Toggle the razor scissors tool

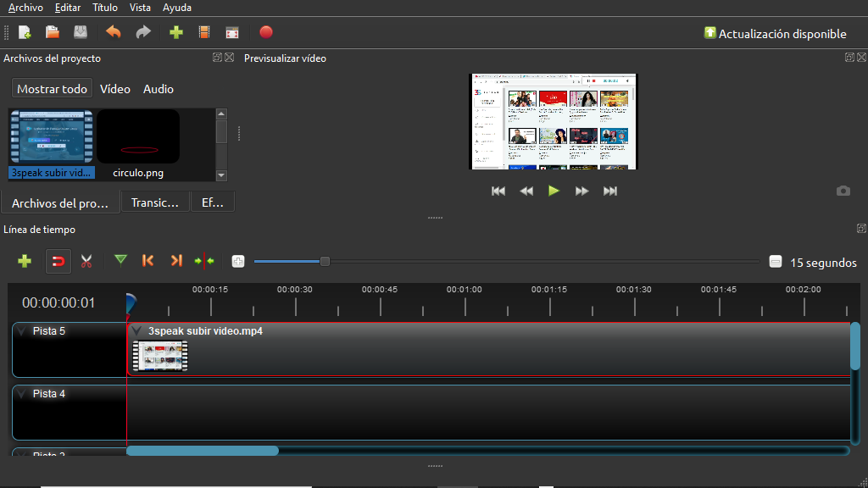point(86,261)
